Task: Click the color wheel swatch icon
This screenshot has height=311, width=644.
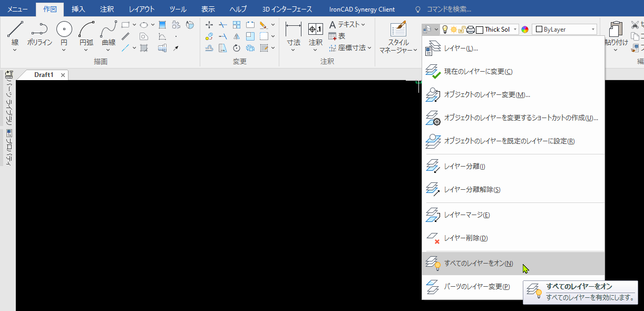Action: 525,30
